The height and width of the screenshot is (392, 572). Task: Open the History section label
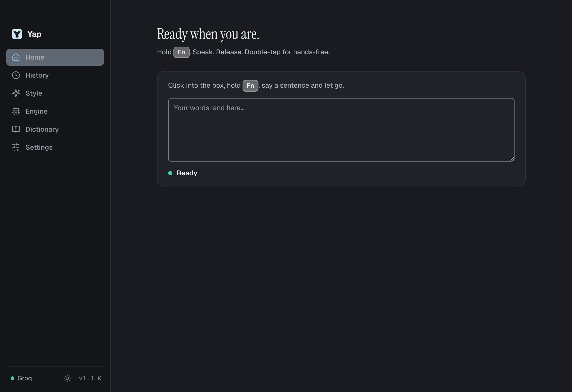click(x=37, y=75)
